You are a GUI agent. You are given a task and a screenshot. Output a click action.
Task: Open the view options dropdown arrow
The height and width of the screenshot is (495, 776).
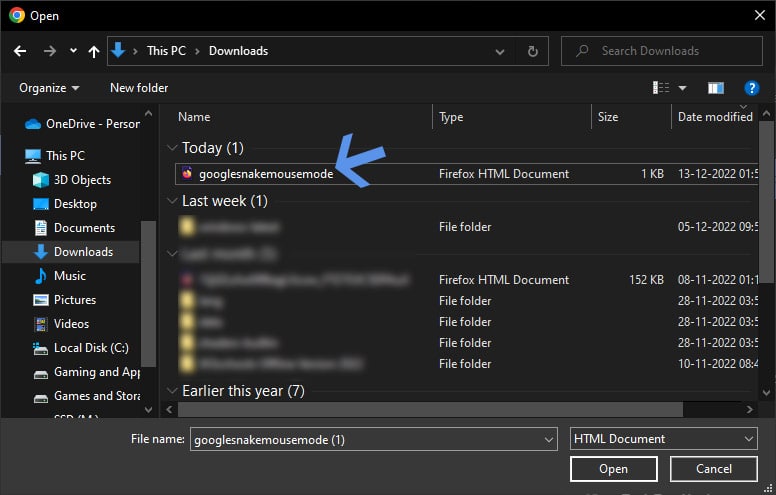(682, 88)
